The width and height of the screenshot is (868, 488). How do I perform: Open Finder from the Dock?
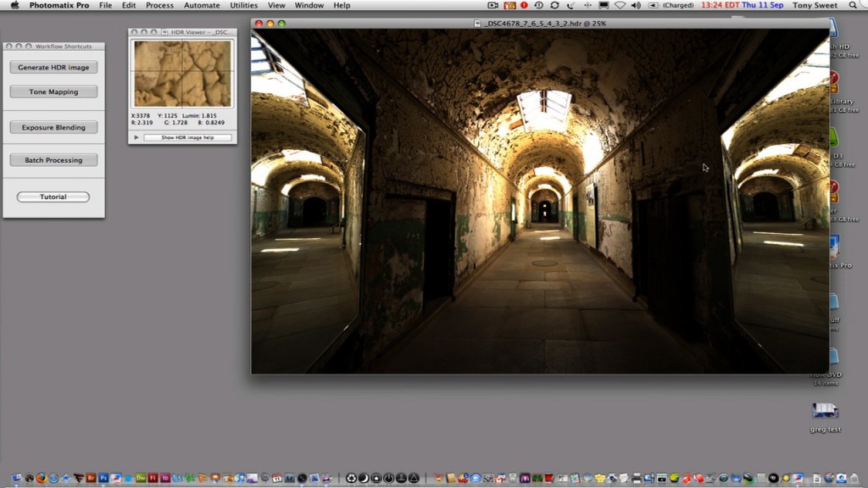(x=16, y=479)
